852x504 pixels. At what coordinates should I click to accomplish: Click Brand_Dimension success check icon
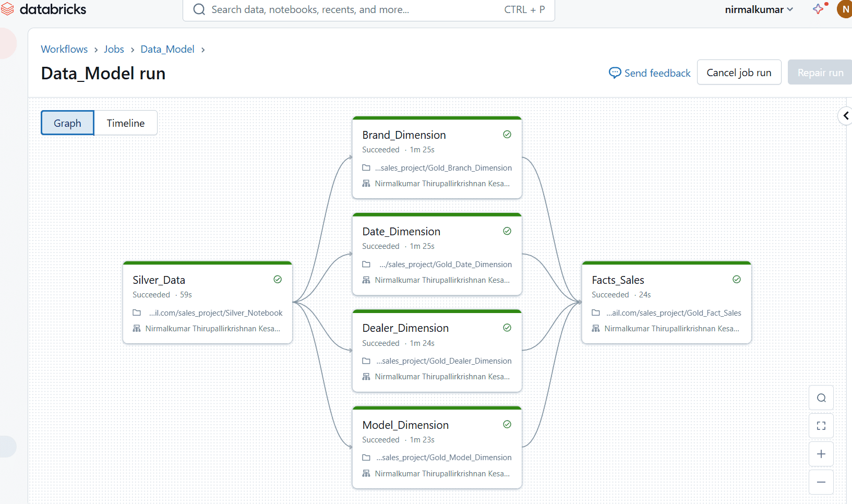[x=507, y=135]
